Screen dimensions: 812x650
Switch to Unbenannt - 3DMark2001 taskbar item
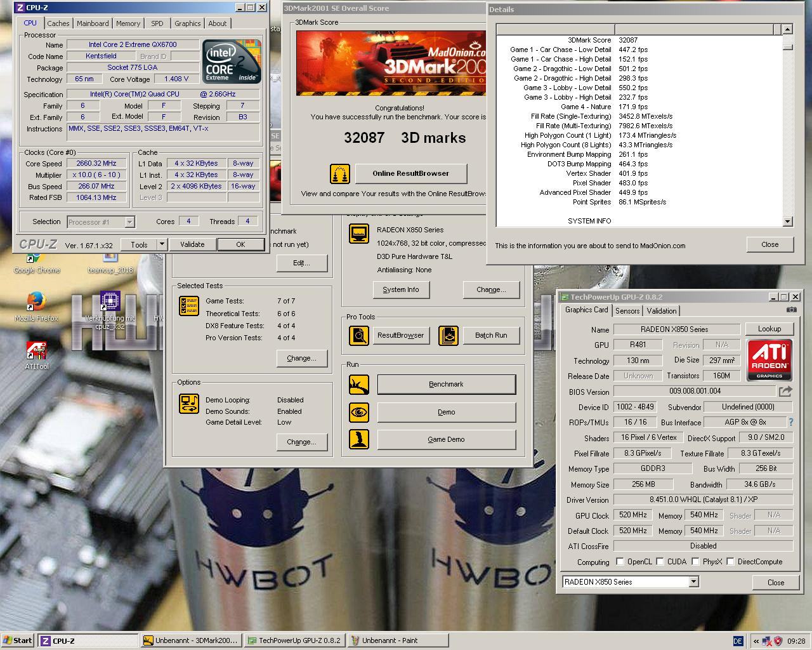click(x=191, y=640)
